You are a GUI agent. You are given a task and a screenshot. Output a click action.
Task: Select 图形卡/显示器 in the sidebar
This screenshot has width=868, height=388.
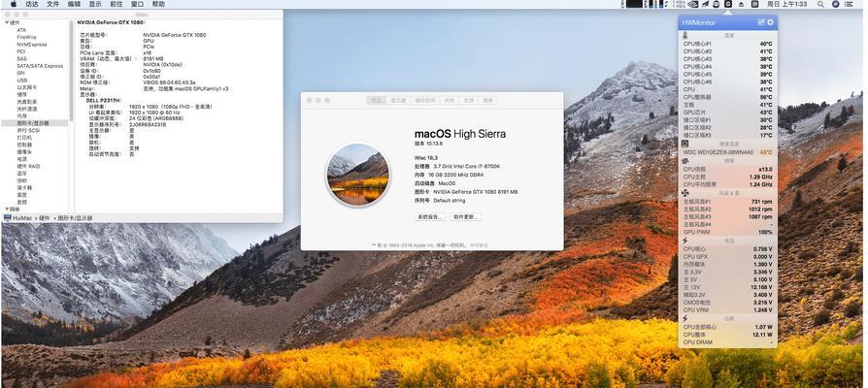[33, 123]
